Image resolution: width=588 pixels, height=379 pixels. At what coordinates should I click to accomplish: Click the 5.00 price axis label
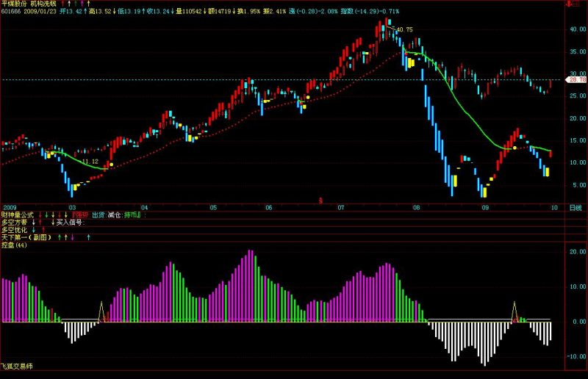[579, 185]
